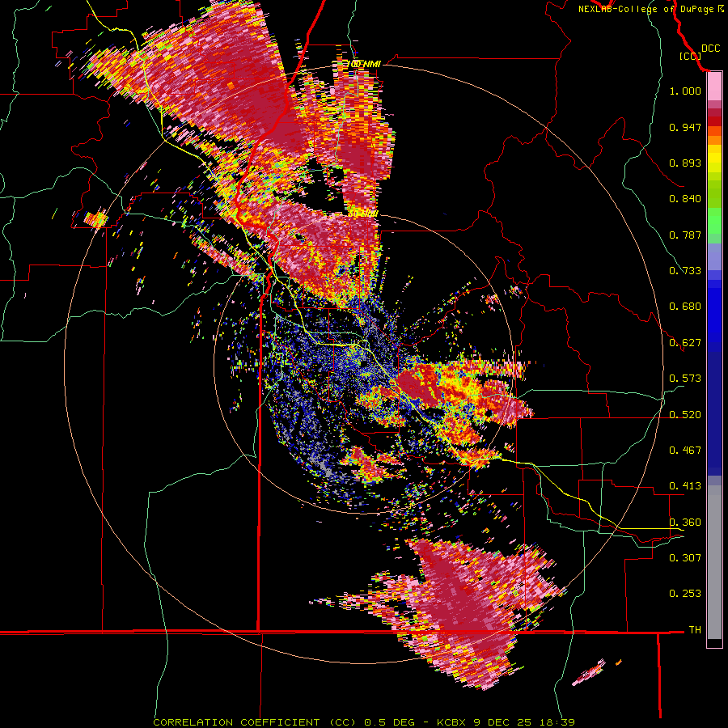Click the 0.413 legend value
Viewport: 728px width, 728px height.
tap(685, 486)
